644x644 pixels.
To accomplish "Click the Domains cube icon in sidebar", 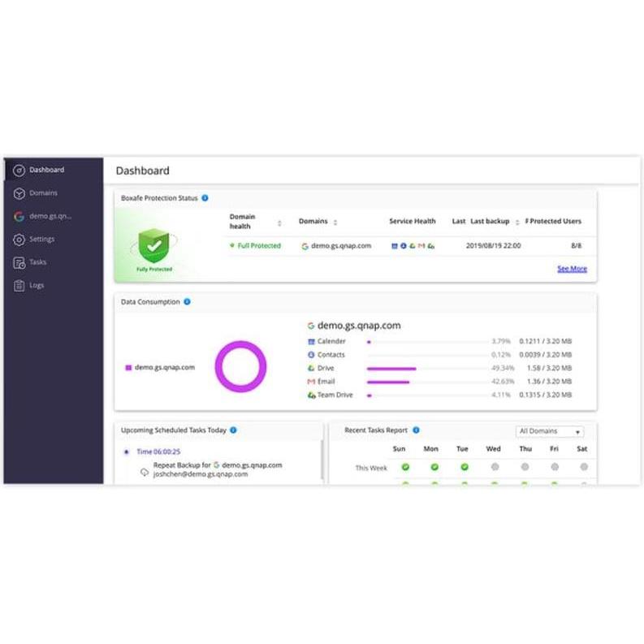I will click(x=19, y=193).
